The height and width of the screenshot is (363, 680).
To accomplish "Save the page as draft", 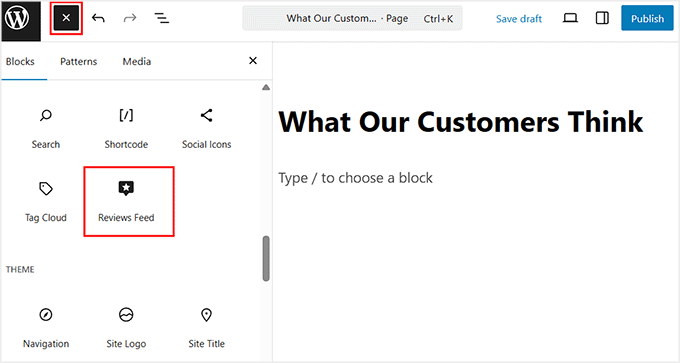I will click(x=519, y=19).
